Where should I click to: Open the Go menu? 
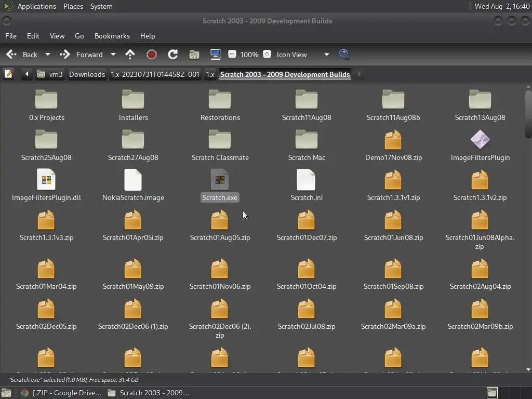pyautogui.click(x=79, y=36)
